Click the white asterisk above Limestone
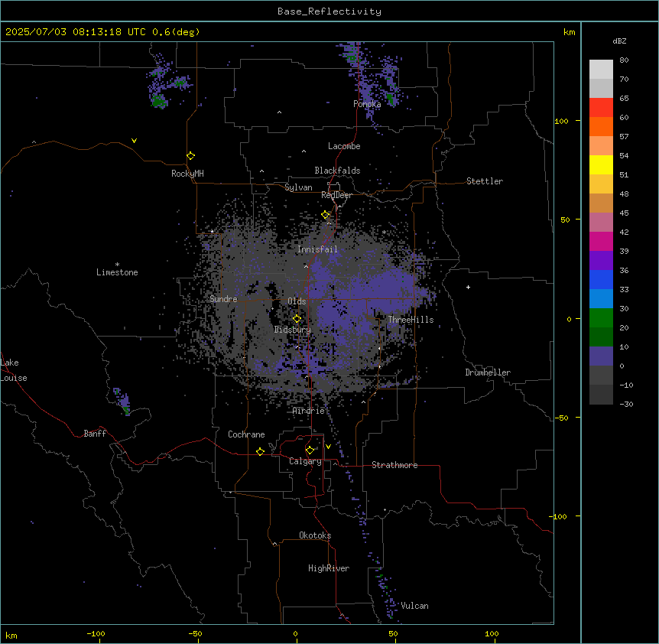The height and width of the screenshot is (644, 659). (x=117, y=265)
